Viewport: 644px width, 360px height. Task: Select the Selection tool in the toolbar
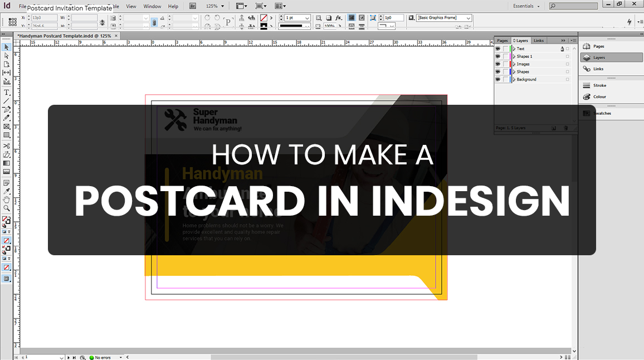point(6,46)
